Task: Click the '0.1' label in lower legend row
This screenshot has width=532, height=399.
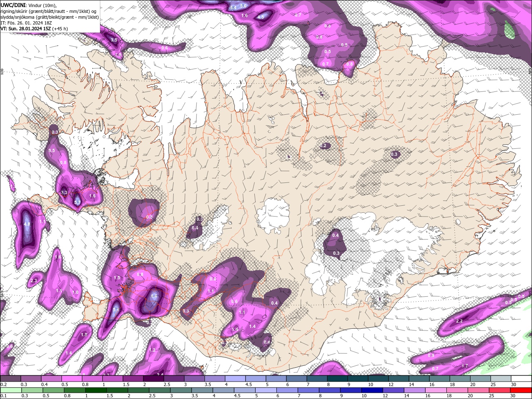Action: (x=3, y=396)
